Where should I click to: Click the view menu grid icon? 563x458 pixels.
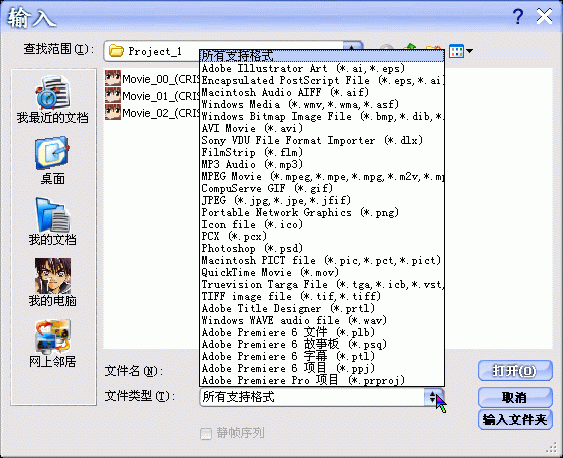tap(456, 51)
